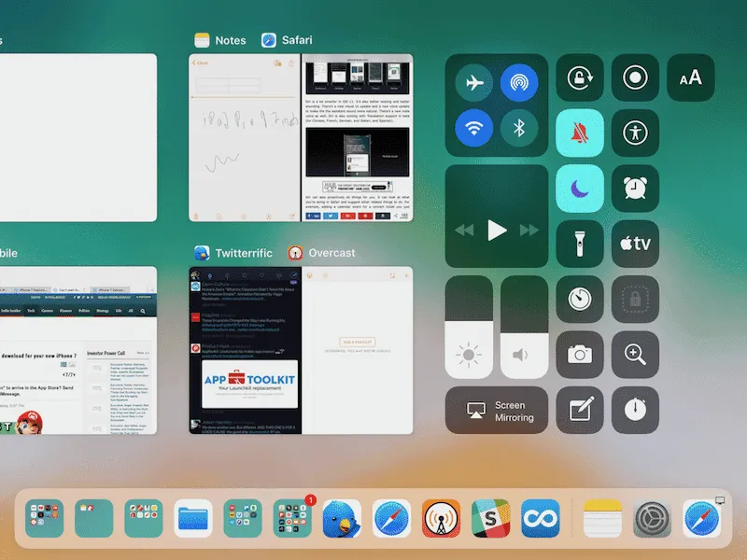Turn on the flashlight
The image size is (747, 560).
(580, 244)
